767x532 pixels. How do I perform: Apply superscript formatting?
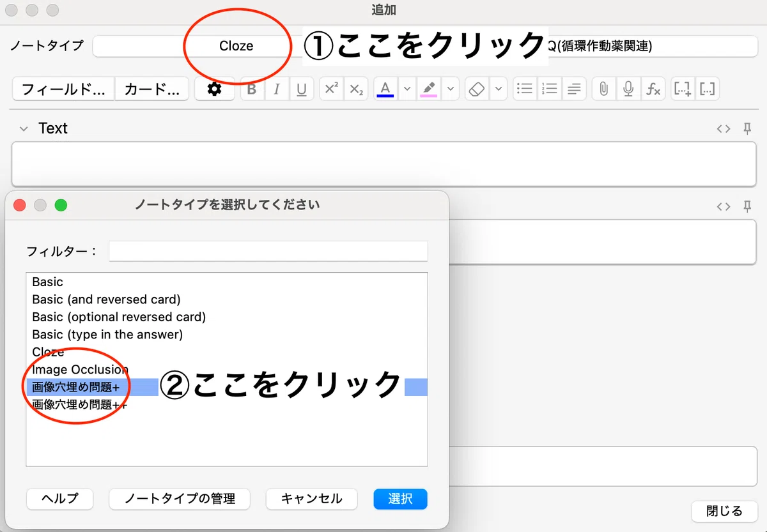[330, 89]
